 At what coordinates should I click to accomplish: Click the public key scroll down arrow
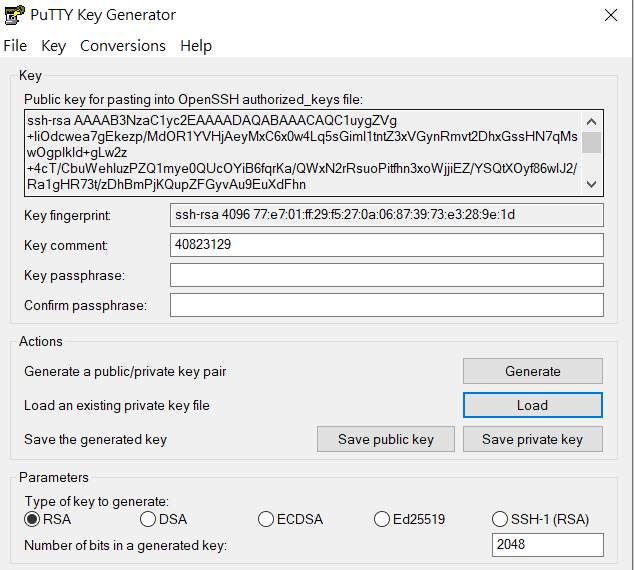592,184
